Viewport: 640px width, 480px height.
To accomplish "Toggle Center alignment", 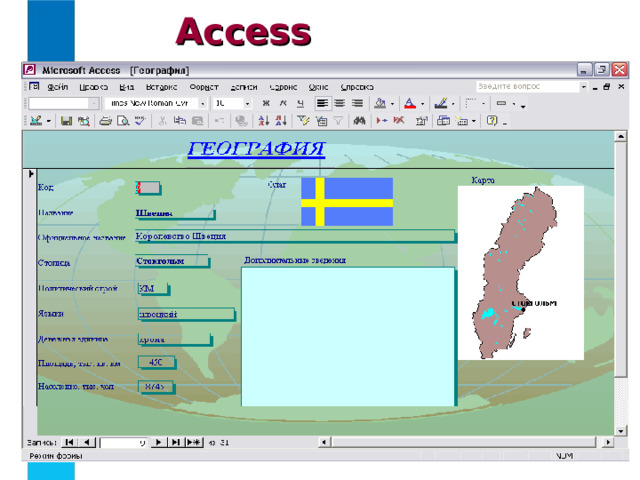I will (340, 103).
